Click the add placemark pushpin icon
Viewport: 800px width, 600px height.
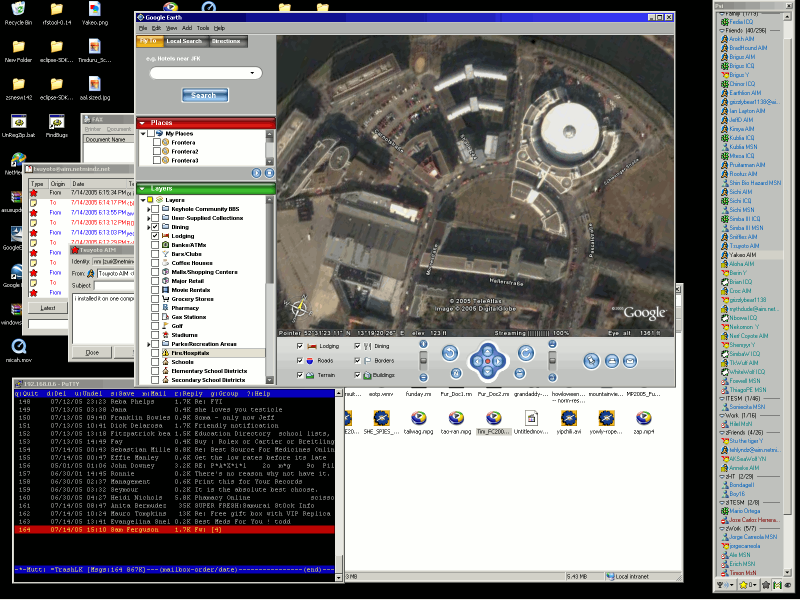click(x=591, y=361)
